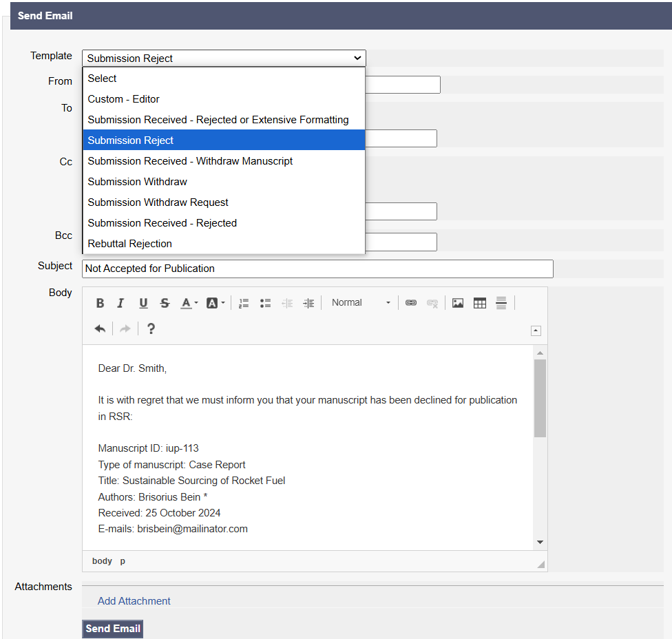Click the Add Attachment link
Viewport: 672px width, 639px height.
134,601
